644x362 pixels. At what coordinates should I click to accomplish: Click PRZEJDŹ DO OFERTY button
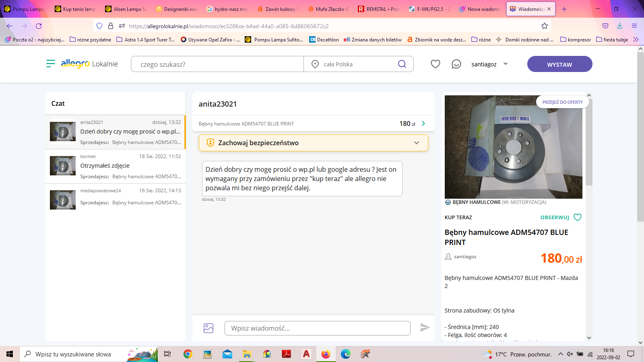[x=562, y=102]
